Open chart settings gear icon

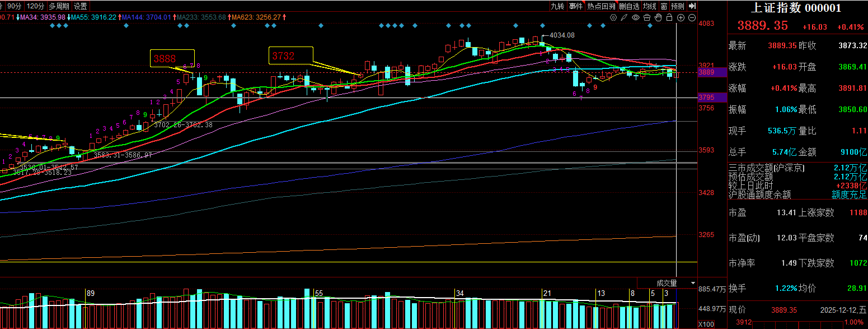(x=613, y=18)
